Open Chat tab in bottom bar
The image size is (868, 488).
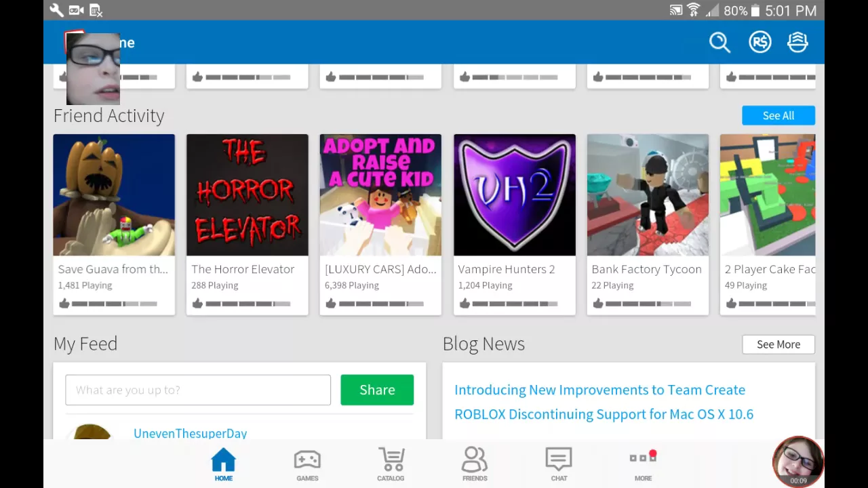tap(559, 465)
